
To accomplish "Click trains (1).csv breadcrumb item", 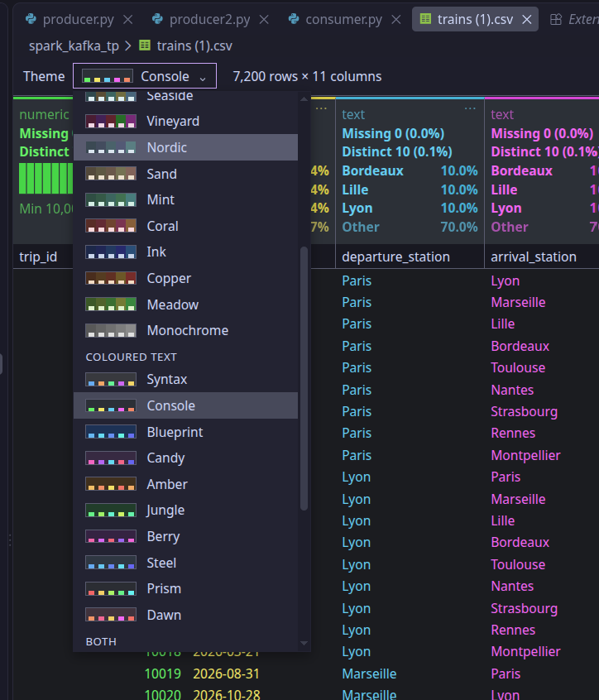I will [186, 46].
